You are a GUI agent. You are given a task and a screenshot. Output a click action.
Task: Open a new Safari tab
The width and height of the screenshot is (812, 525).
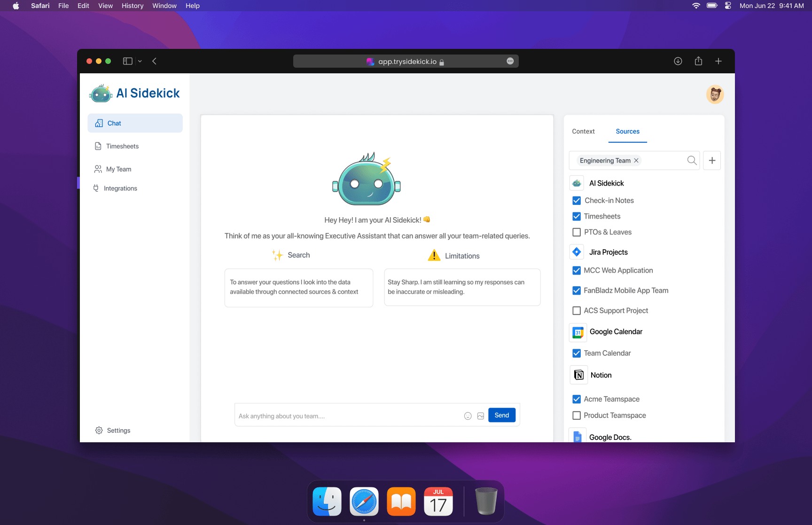pos(718,61)
